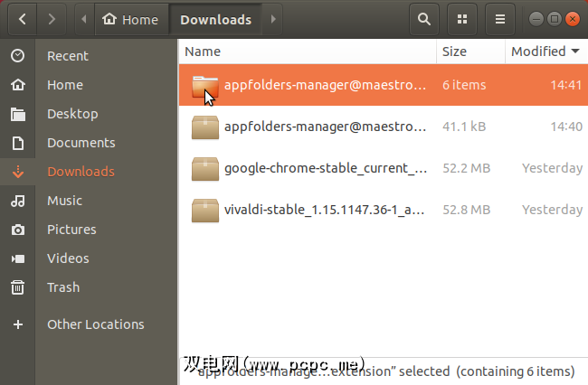Screen dimensions: 588x385
Task: Click the vivaldi-stable package icon
Action: pos(205,211)
